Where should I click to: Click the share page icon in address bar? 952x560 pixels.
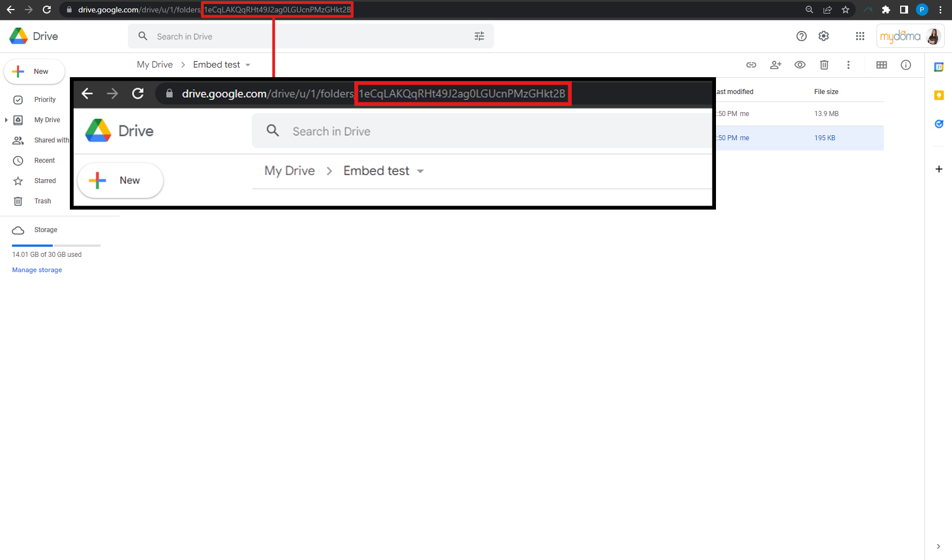[x=828, y=10]
